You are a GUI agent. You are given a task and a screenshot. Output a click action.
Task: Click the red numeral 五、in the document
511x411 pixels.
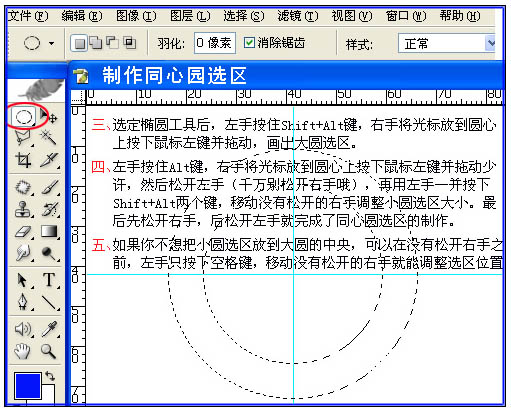pyautogui.click(x=101, y=245)
